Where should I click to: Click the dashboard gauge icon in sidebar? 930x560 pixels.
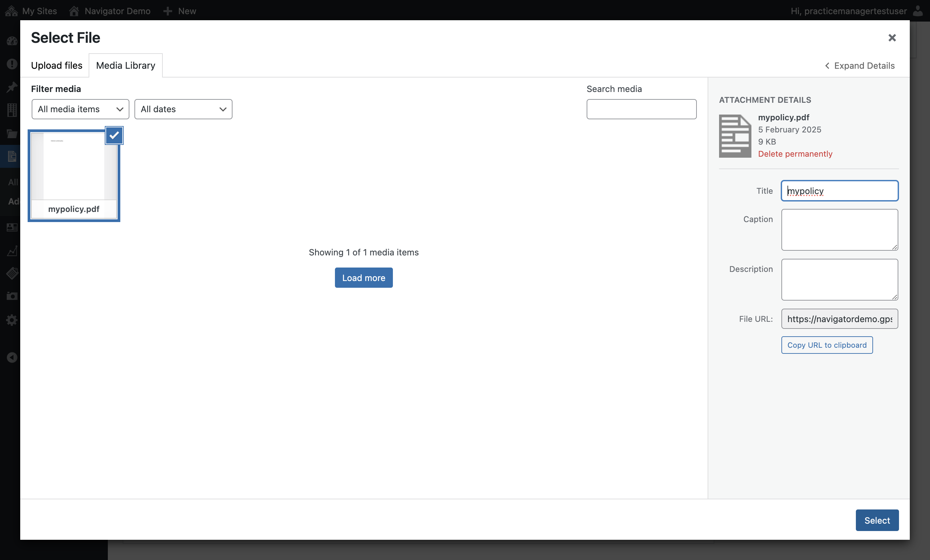pos(12,41)
